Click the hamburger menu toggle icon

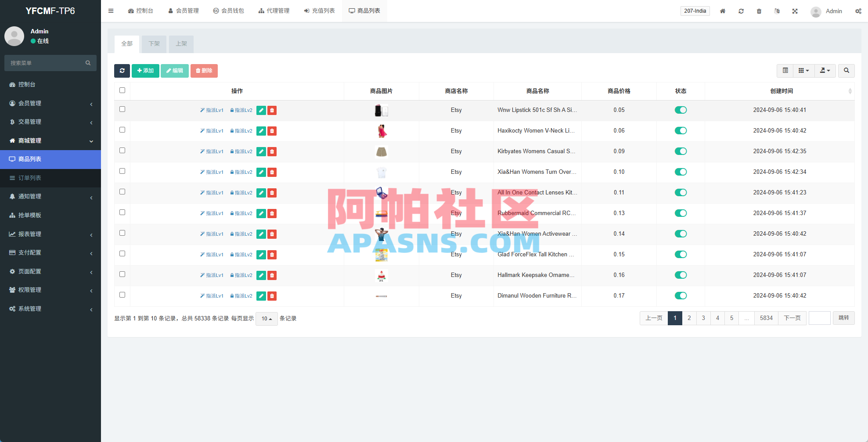pyautogui.click(x=111, y=11)
